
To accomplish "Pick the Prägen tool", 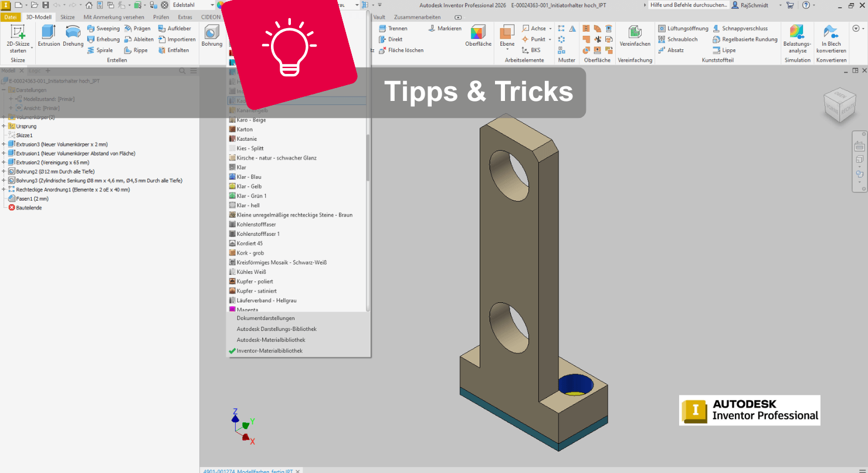I will [137, 28].
